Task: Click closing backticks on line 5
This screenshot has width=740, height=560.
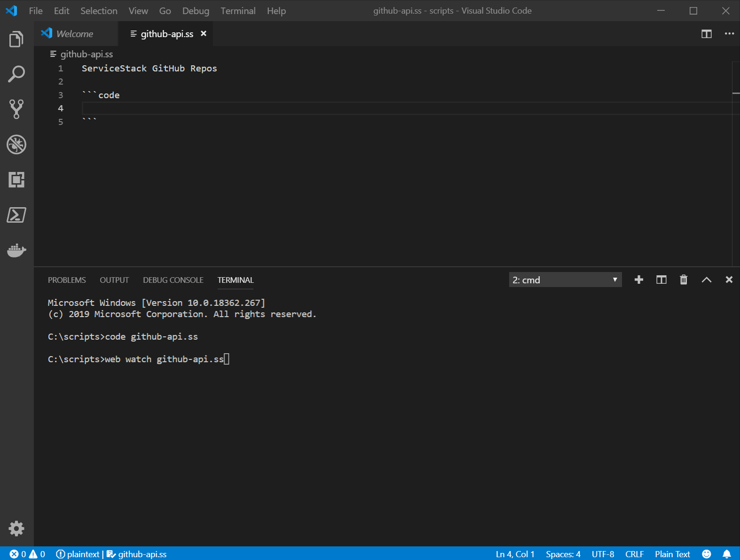Action: [x=89, y=121]
